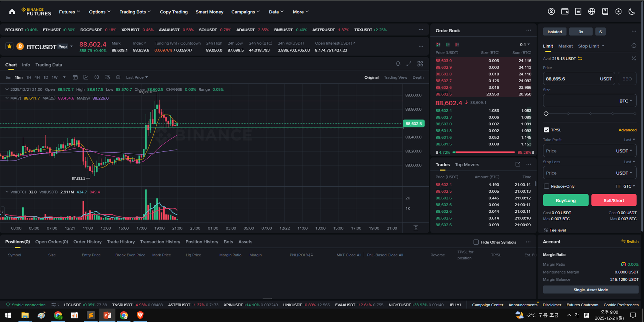The width and height of the screenshot is (644, 322).
Task: Check Hide Other Symbols checkbox
Action: (476, 242)
